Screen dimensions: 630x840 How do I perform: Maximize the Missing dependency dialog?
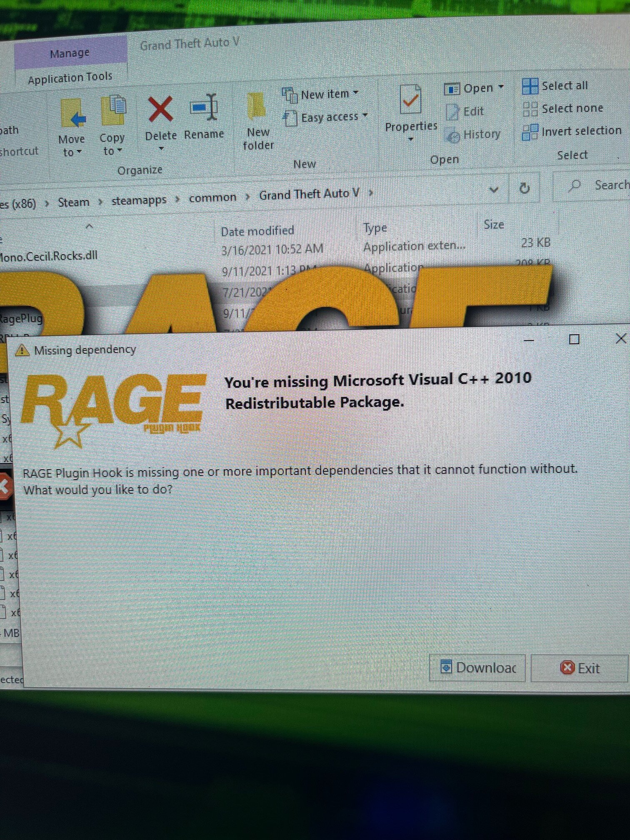click(574, 339)
